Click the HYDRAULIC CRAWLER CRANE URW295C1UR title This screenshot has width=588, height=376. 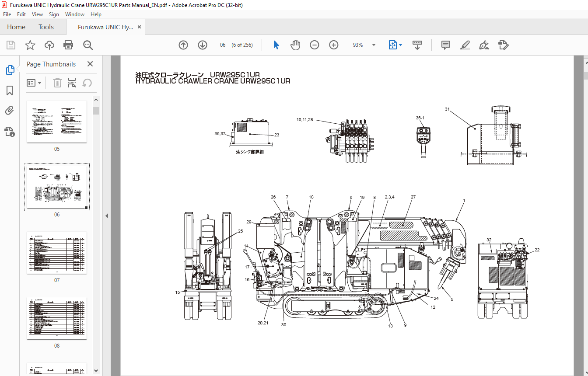[213, 81]
